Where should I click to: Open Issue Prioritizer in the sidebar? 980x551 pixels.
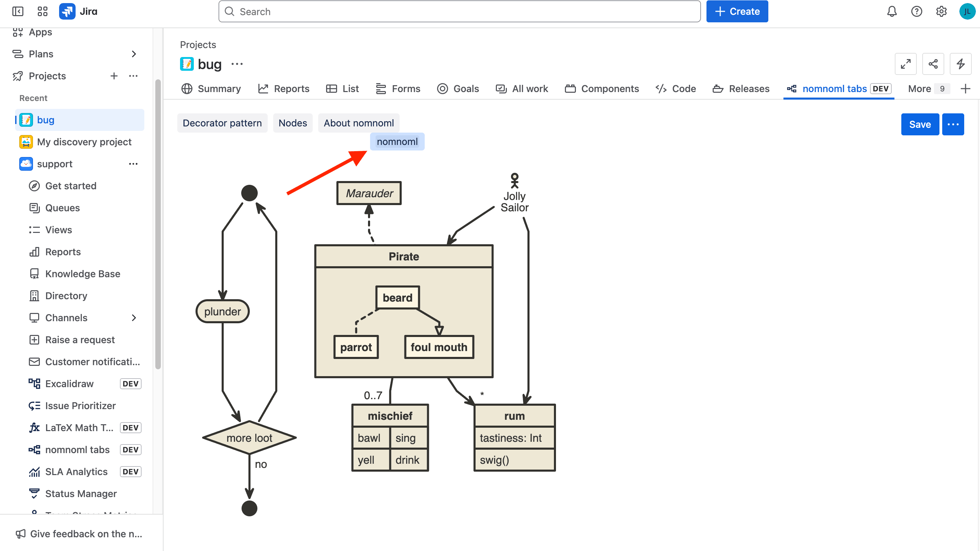point(80,406)
